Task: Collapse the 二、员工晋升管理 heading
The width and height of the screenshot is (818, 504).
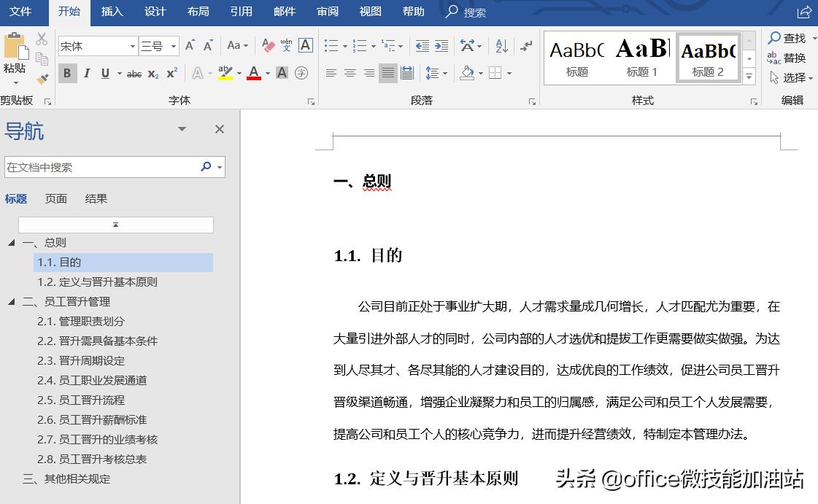Action: (x=11, y=301)
